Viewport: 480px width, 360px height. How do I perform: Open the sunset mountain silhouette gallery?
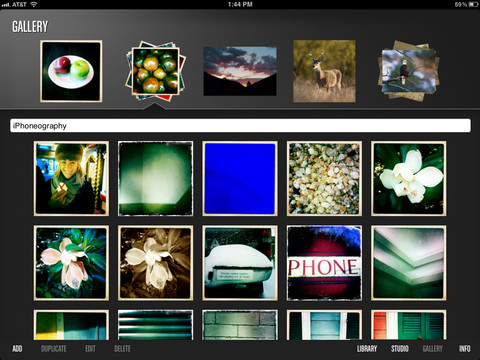240,71
